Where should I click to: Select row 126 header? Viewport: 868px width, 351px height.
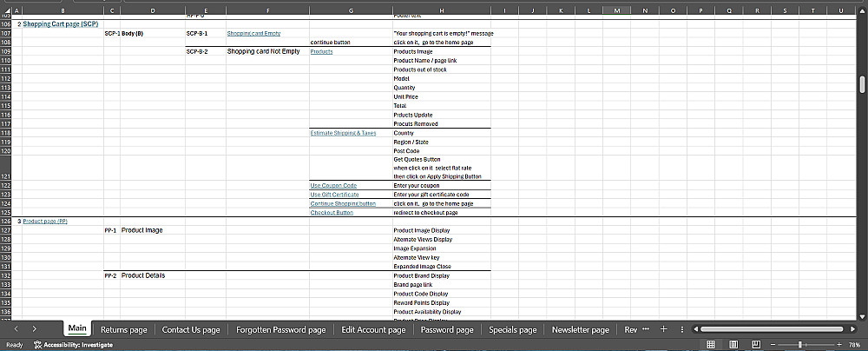click(5, 222)
